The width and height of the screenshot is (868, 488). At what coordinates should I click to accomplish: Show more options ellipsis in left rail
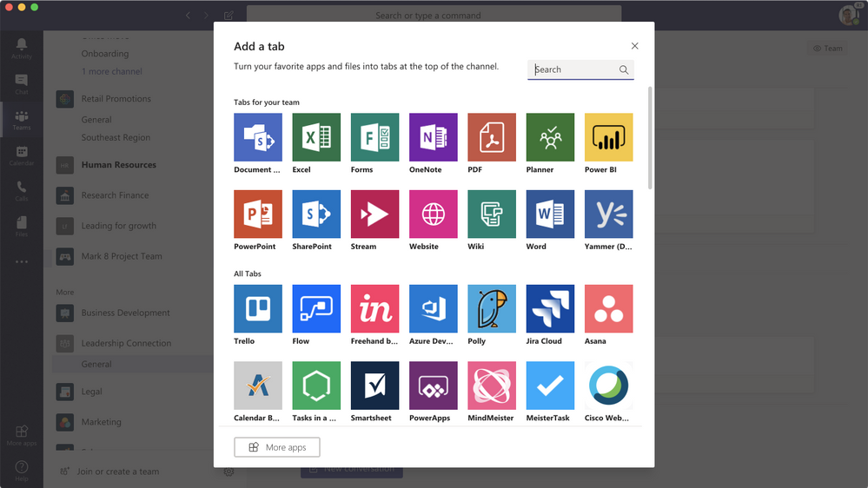[x=22, y=261]
